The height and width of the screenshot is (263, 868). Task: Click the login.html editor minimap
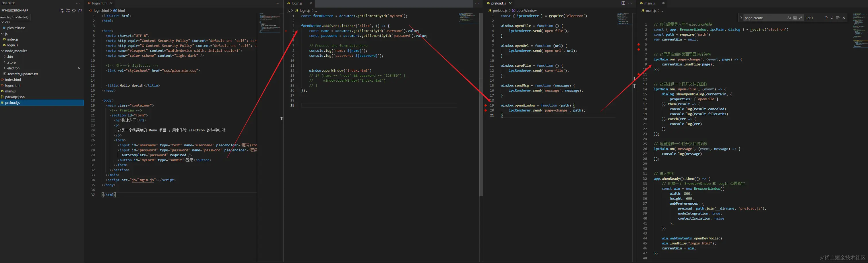[x=270, y=22]
